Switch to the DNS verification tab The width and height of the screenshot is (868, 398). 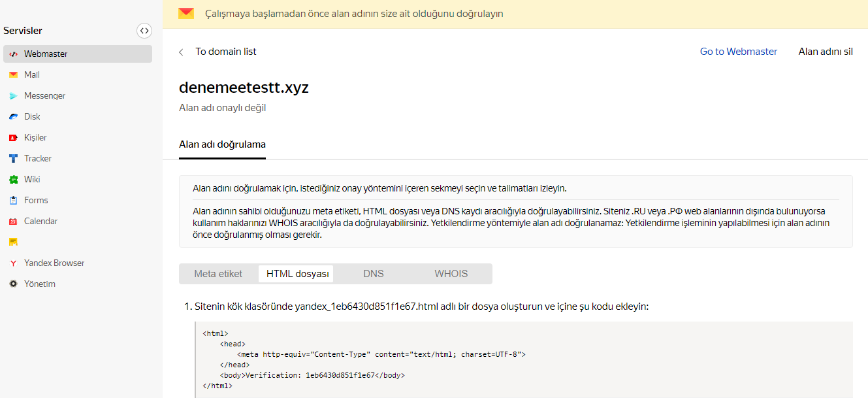374,274
